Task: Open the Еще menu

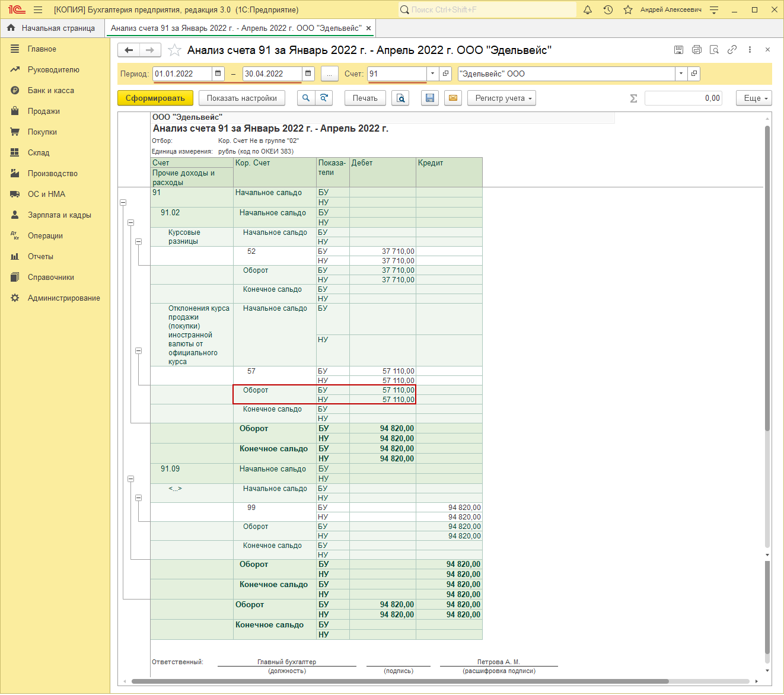Action: 754,98
